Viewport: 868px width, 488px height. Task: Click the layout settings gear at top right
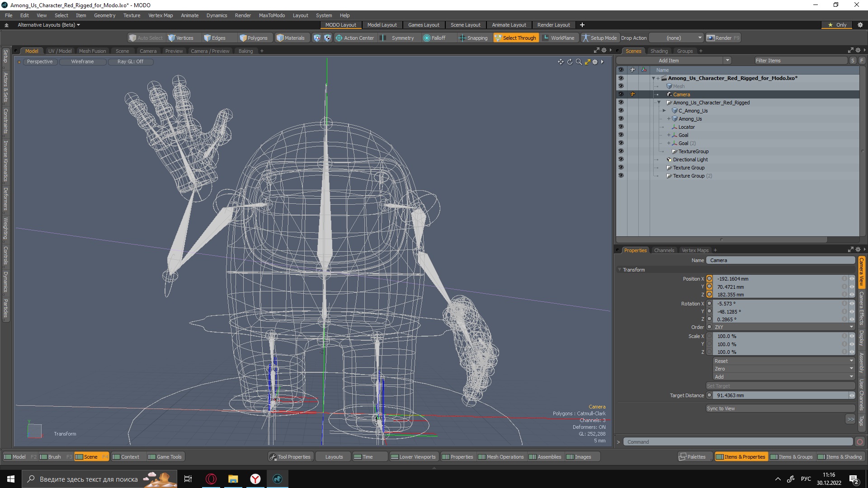coord(860,25)
